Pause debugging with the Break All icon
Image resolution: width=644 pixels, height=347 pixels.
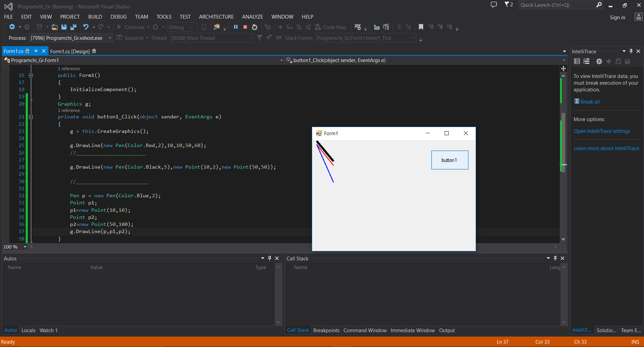coord(236,27)
